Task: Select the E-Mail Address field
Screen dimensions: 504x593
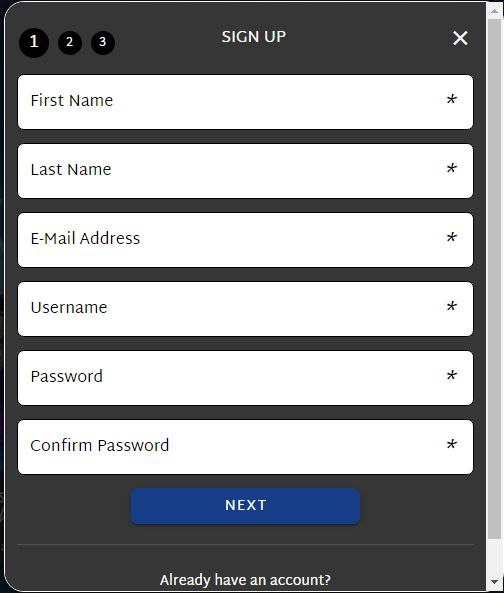Action: 245,240
